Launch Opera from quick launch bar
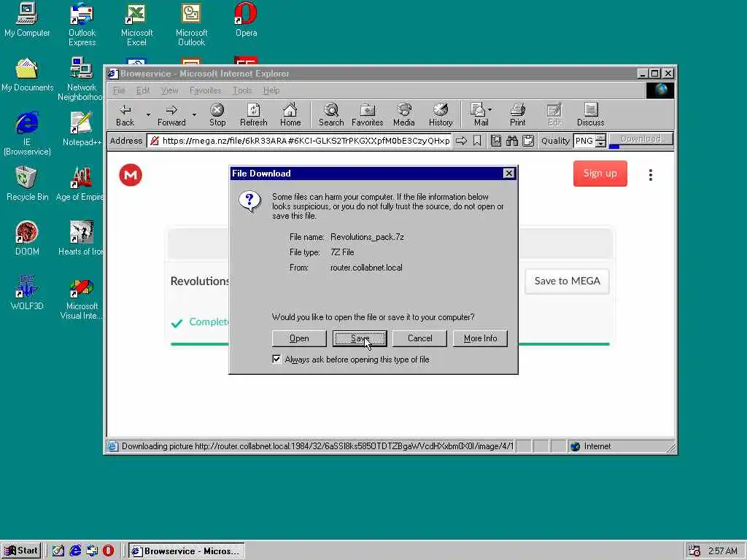 click(x=108, y=551)
